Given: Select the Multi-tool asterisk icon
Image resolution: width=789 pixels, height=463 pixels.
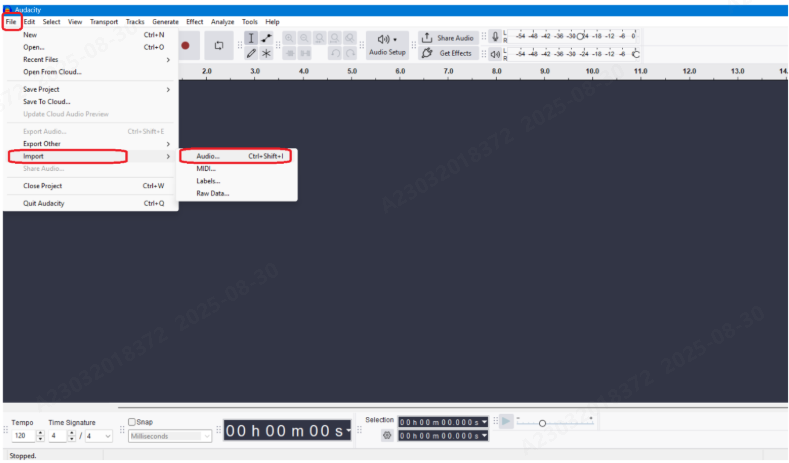Looking at the screenshot, I should 266,53.
